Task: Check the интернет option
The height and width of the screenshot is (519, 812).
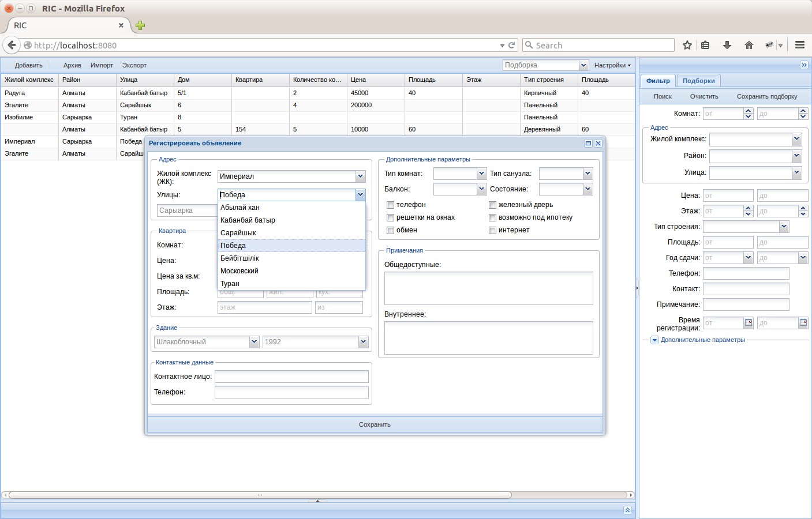Action: point(493,230)
